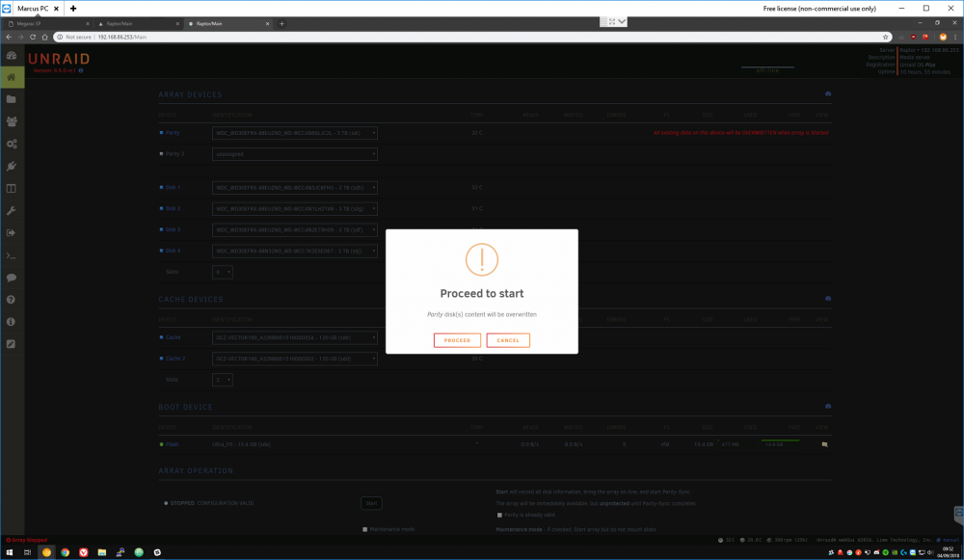
Task: Bookmark the page with the star icon
Action: point(885,37)
